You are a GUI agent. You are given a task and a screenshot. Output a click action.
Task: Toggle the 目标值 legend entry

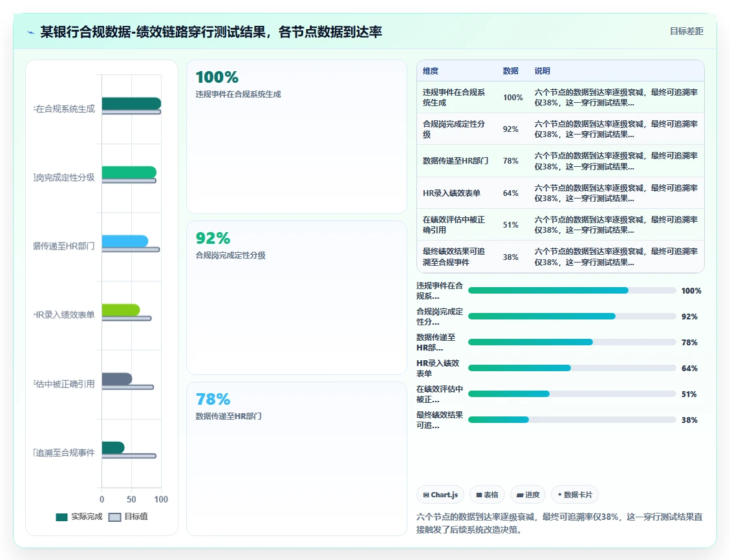[128, 517]
